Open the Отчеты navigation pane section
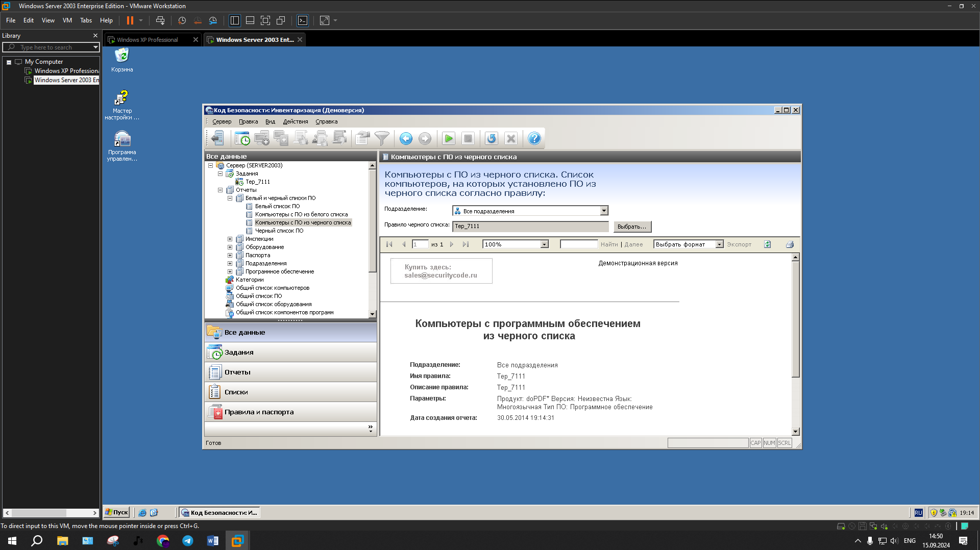The image size is (980, 550). (x=290, y=372)
